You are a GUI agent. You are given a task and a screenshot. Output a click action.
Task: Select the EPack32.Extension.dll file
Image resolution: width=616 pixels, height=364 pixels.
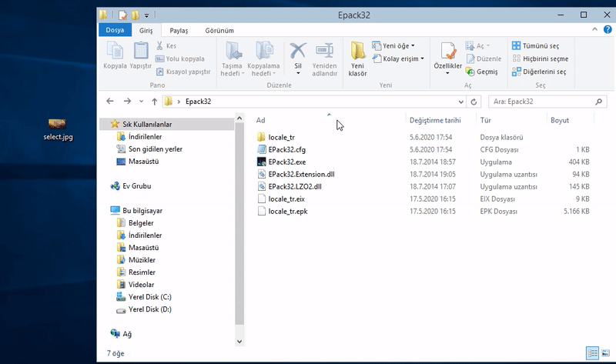[301, 175]
